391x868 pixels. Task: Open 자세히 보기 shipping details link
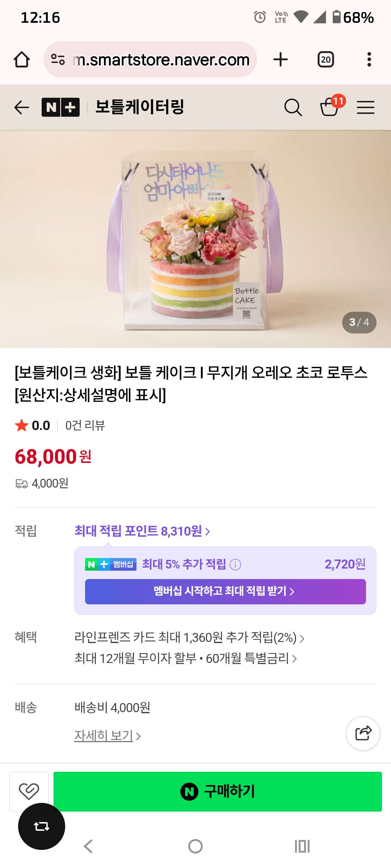click(108, 736)
